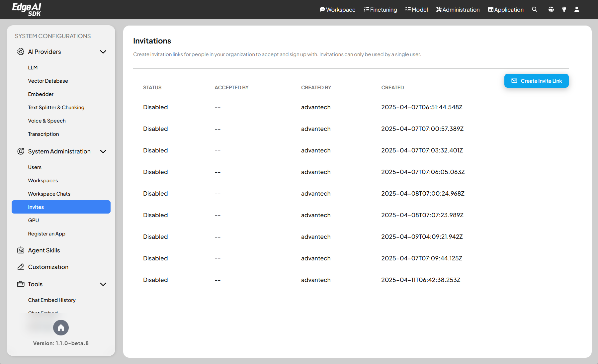Viewport: 598px width, 364px height.
Task: Open the Administration menu
Action: point(458,10)
